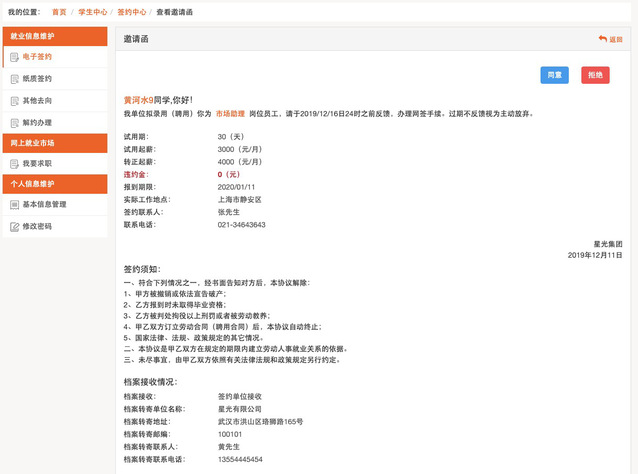Go to 首页 in the breadcrumb

[59, 10]
